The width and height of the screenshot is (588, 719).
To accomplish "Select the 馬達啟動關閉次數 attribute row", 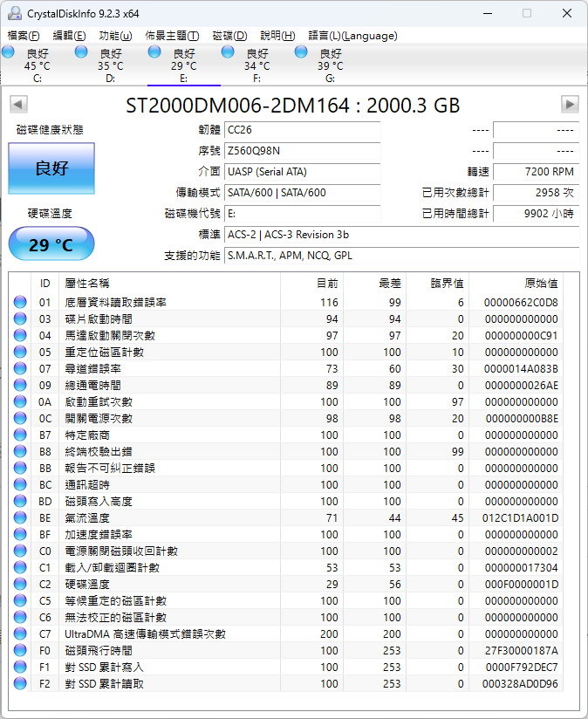I will [x=286, y=336].
